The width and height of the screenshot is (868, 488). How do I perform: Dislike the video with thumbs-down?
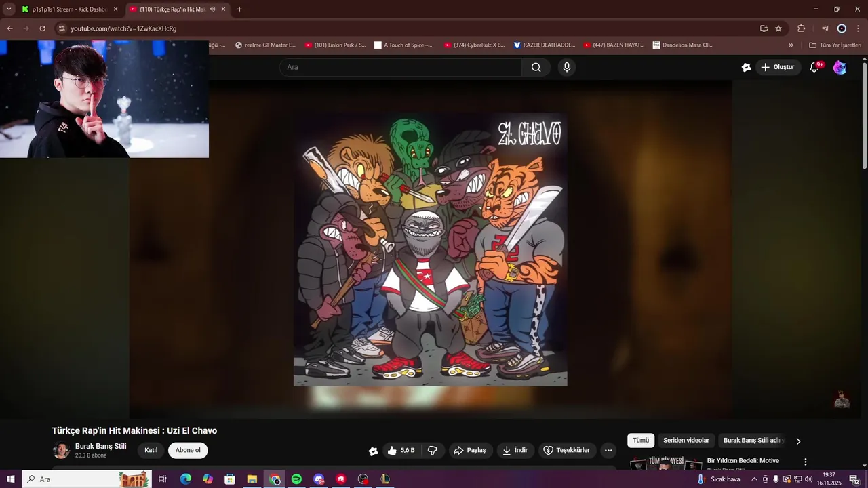[x=432, y=450]
